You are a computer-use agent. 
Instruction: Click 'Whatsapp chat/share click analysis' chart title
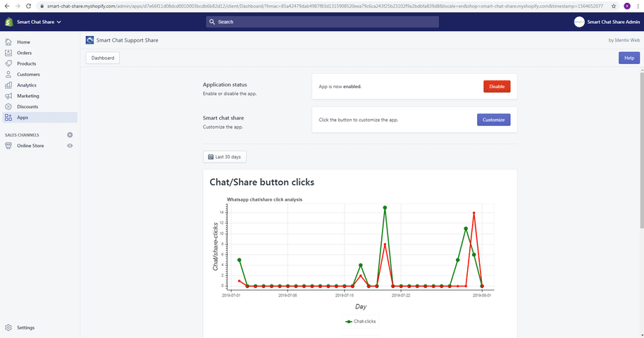[264, 199]
